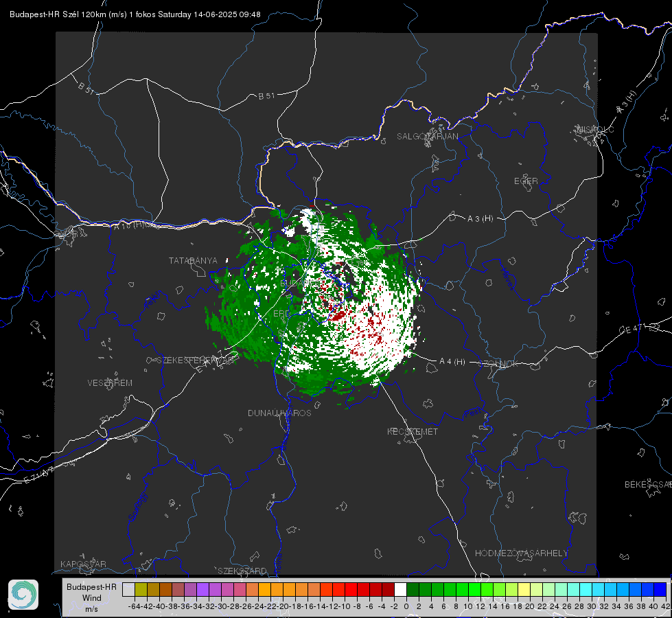The image size is (672, 618).
Task: Pick the dark green swatch between 0 and 2
Action: (x=413, y=589)
